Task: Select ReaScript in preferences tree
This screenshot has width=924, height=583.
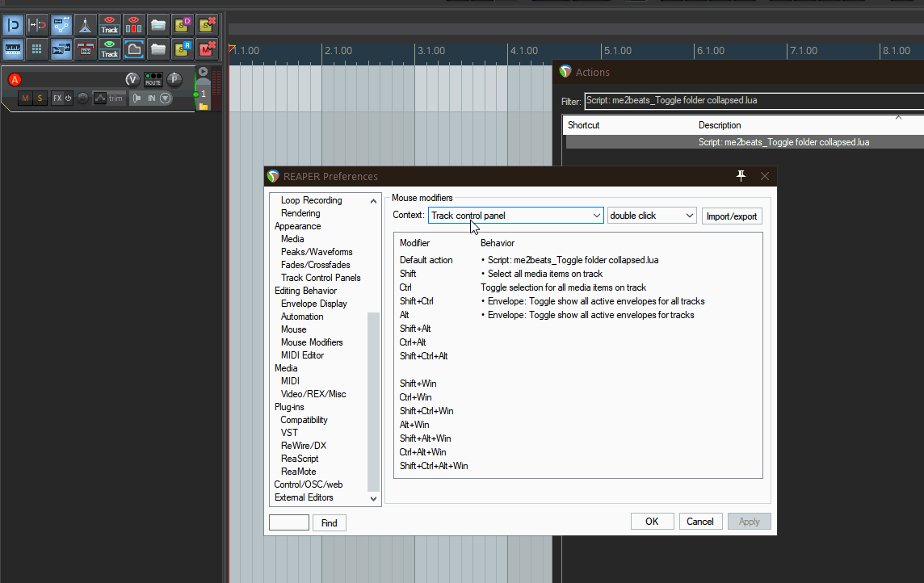Action: point(300,459)
